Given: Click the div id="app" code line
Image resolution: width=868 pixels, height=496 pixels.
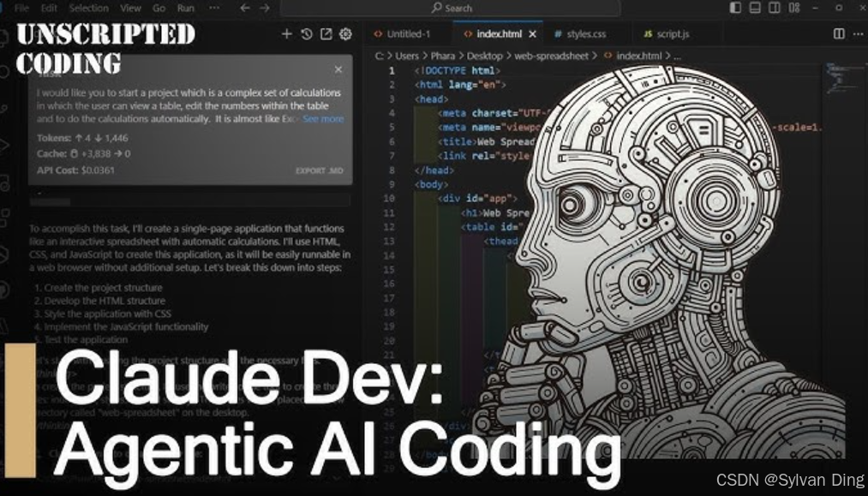Looking at the screenshot, I should 478,198.
